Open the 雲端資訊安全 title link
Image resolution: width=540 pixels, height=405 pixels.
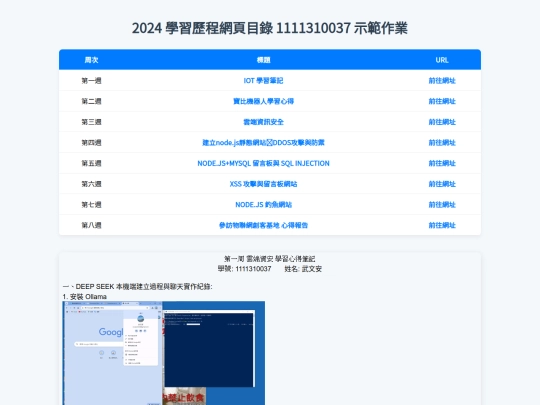point(263,122)
